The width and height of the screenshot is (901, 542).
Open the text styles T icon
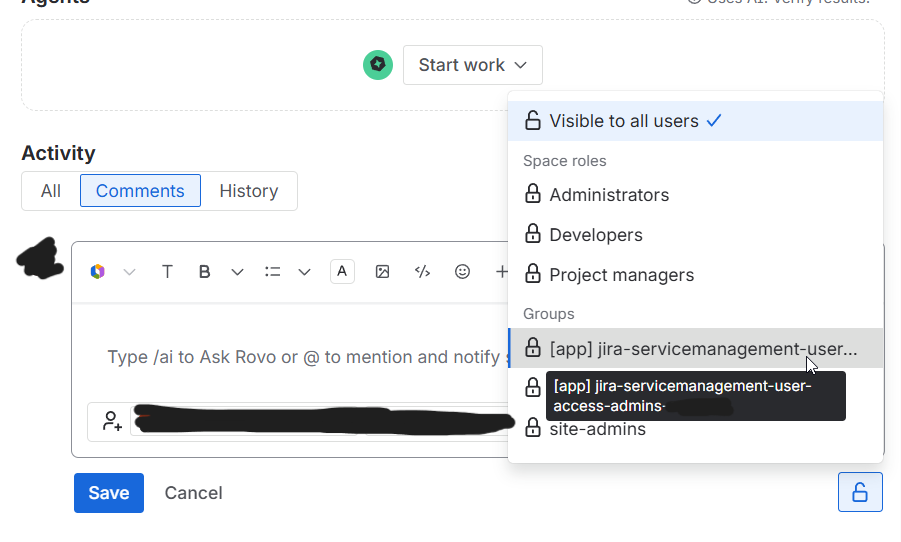[167, 272]
